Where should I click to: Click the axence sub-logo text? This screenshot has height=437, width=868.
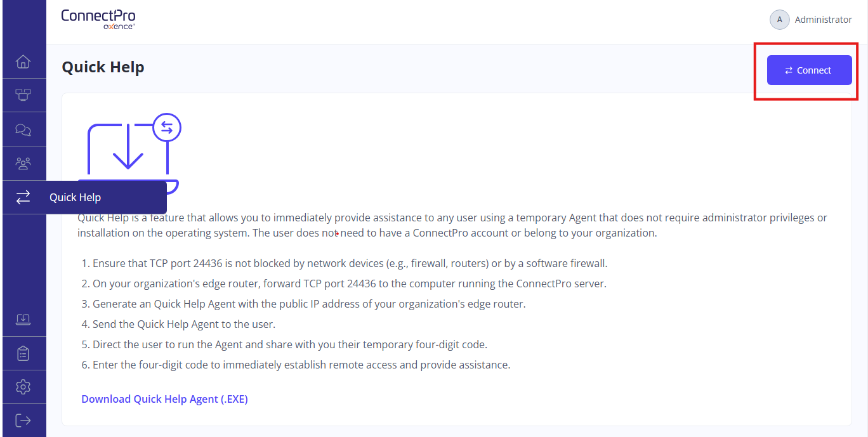click(119, 27)
